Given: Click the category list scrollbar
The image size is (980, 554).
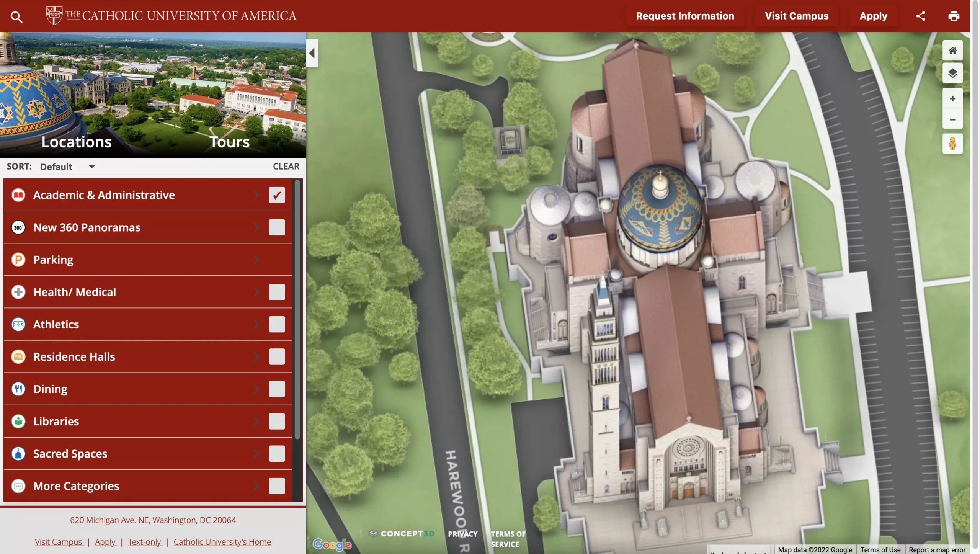Looking at the screenshot, I should click(297, 309).
